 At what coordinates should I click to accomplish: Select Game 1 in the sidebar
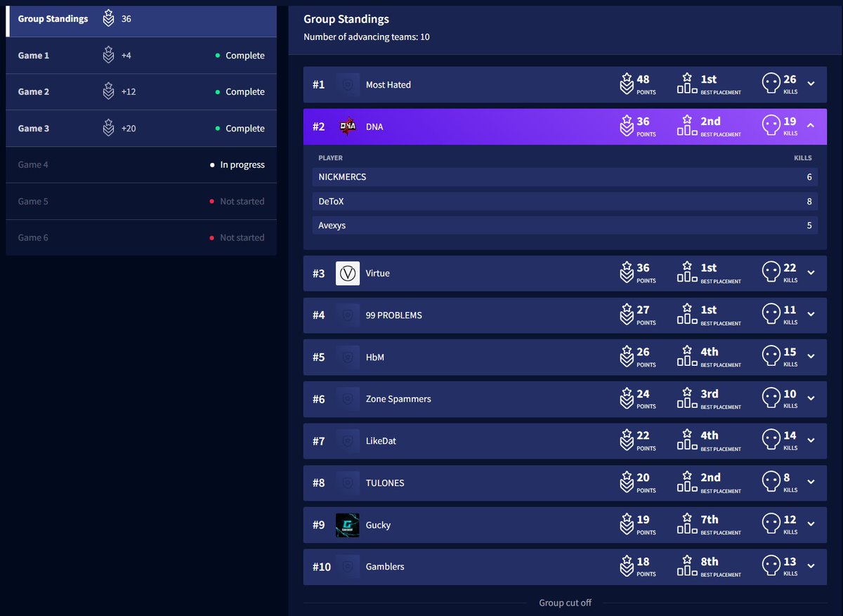[x=141, y=55]
